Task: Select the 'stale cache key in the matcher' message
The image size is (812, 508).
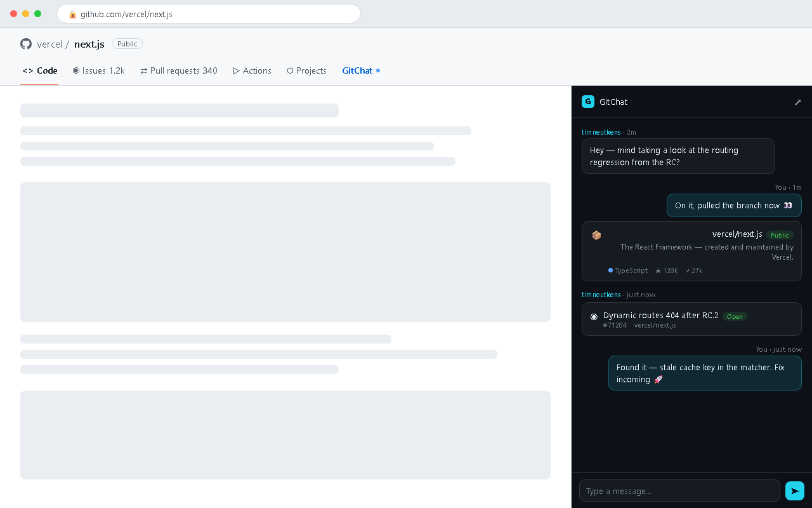Action: [x=705, y=373]
